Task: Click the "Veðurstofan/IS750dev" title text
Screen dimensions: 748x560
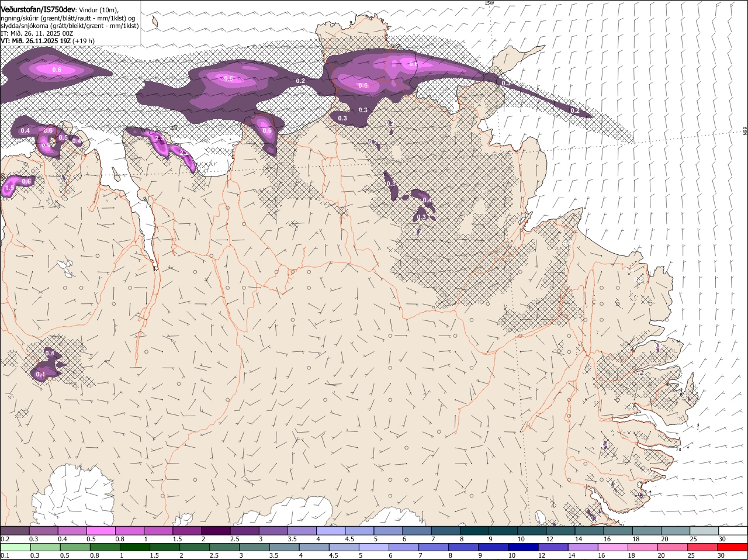Action: point(38,9)
